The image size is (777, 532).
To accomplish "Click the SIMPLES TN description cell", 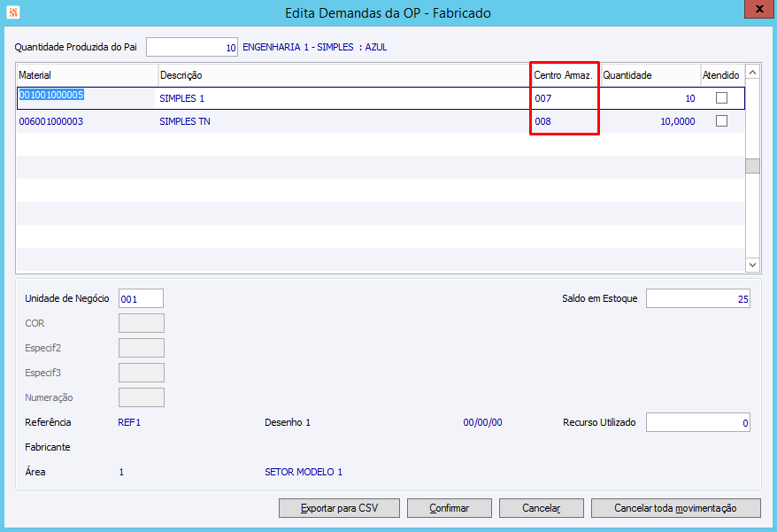I will pyautogui.click(x=185, y=121).
